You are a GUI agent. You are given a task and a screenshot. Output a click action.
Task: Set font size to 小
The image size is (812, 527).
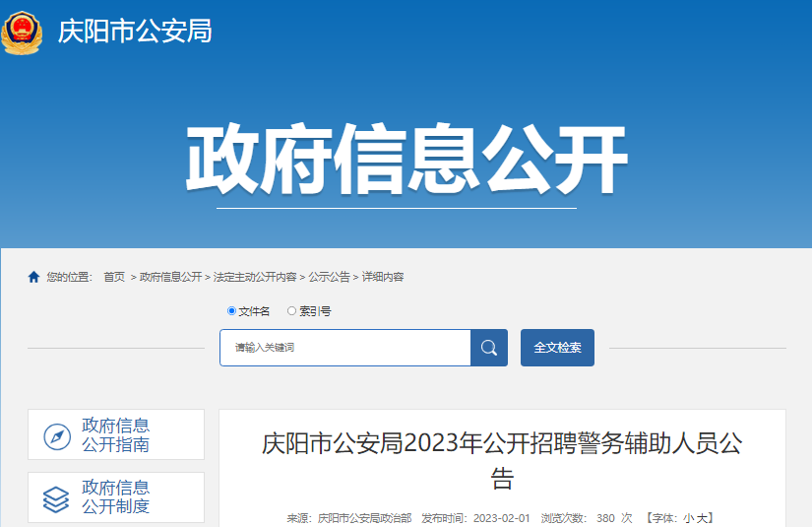click(688, 518)
